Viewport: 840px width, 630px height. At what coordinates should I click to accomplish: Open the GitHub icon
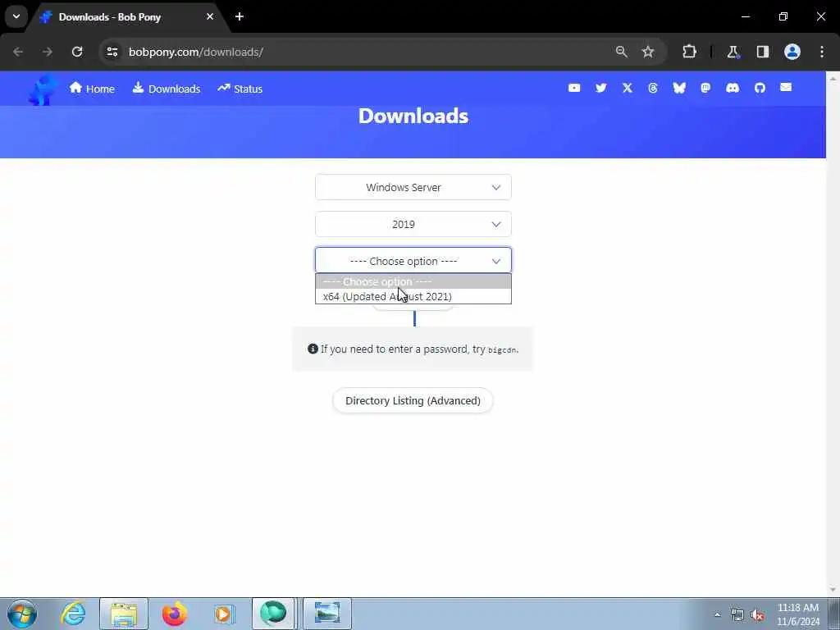click(760, 88)
